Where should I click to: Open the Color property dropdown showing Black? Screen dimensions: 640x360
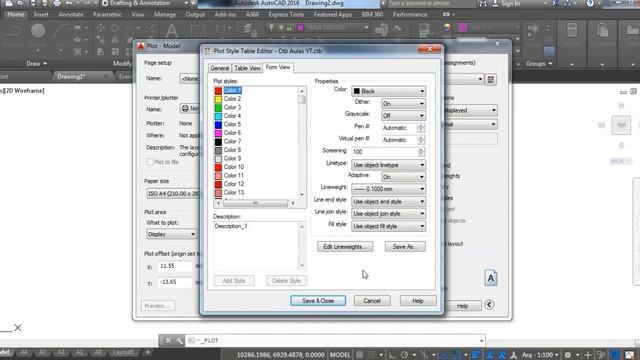[x=389, y=91]
